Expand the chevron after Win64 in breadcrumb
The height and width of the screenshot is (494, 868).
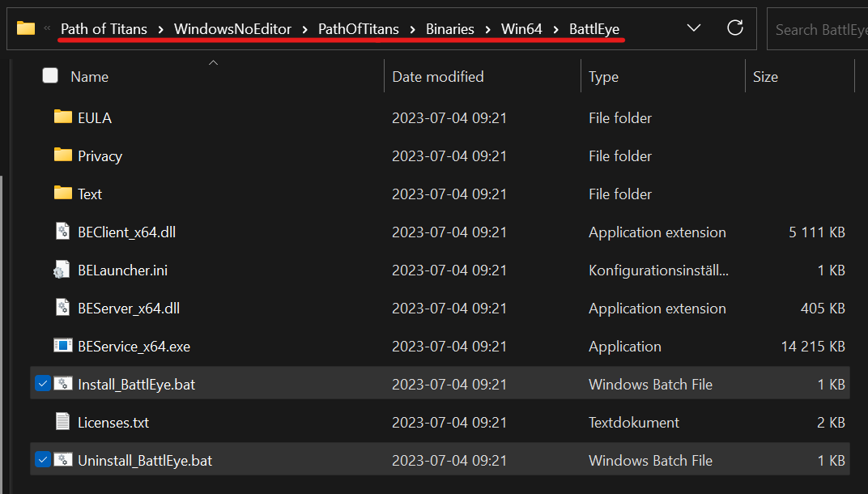click(x=555, y=29)
